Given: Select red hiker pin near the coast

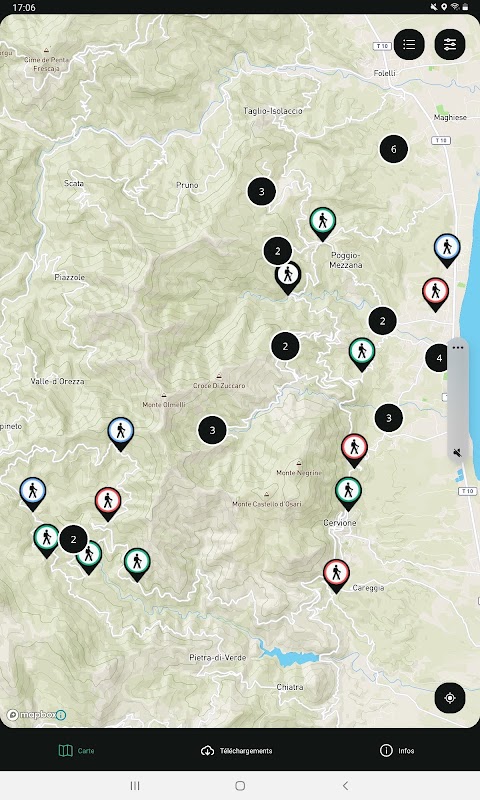Looking at the screenshot, I should click(435, 294).
